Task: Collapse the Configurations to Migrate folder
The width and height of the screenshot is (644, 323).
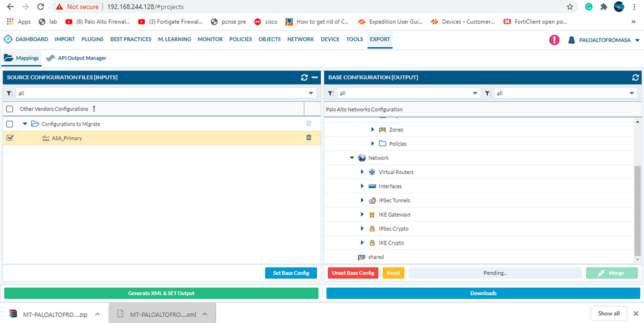Action: [25, 124]
